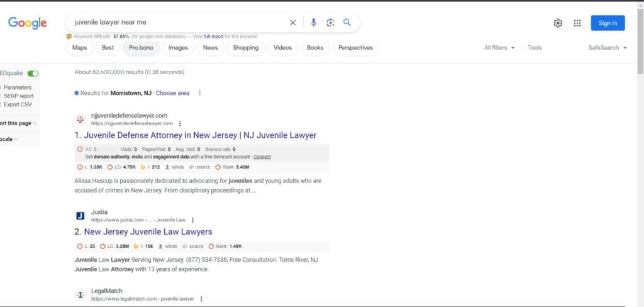Open more options next to Choose area
644x307 pixels.
(200, 93)
